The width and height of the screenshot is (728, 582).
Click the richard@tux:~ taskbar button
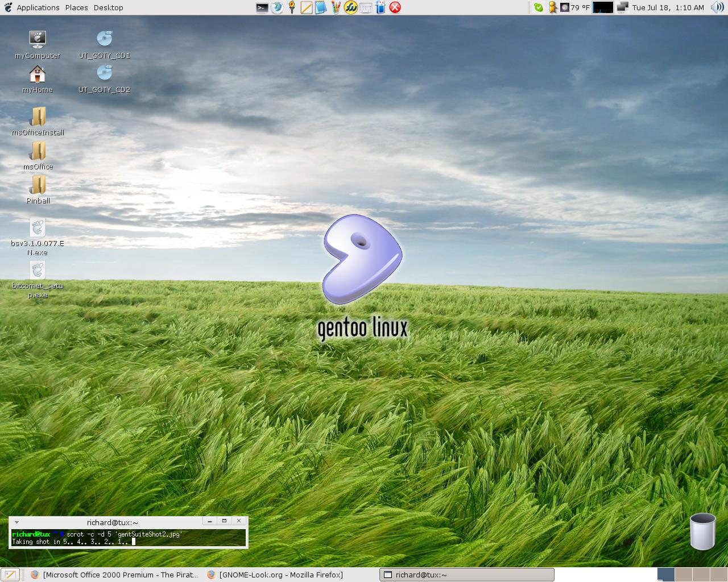pos(467,575)
